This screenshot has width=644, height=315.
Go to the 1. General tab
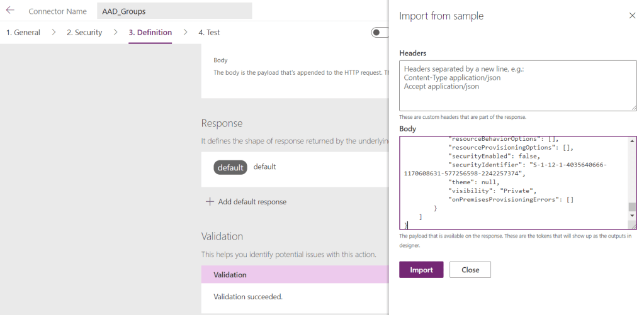[23, 33]
